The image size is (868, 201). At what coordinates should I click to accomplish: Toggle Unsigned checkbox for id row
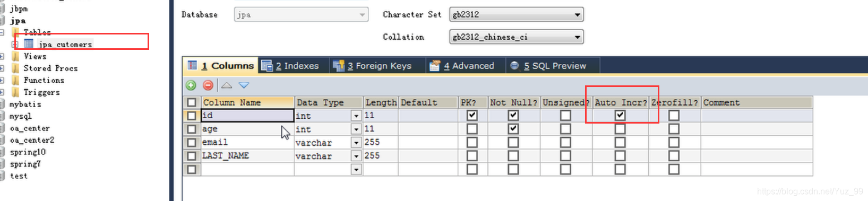pos(565,115)
